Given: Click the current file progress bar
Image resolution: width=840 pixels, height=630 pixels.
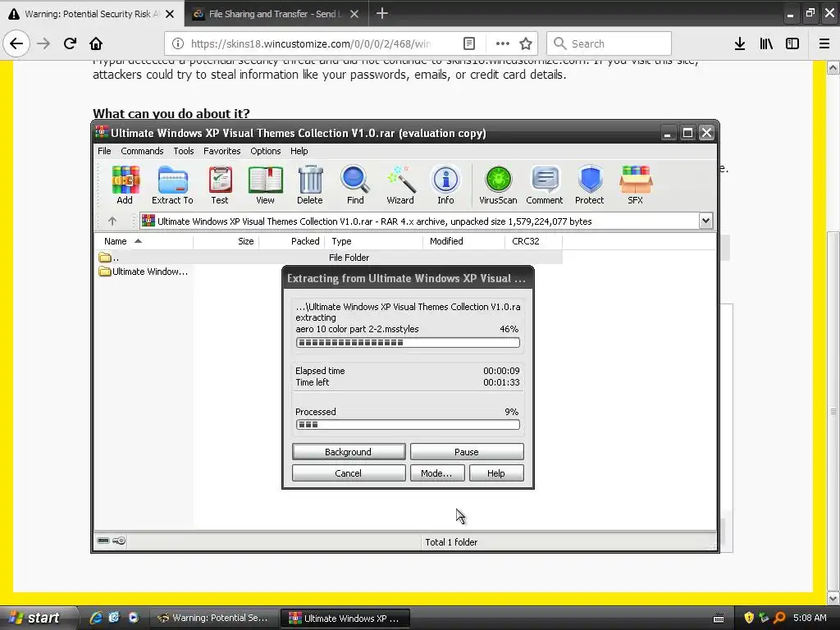Looking at the screenshot, I should [408, 342].
